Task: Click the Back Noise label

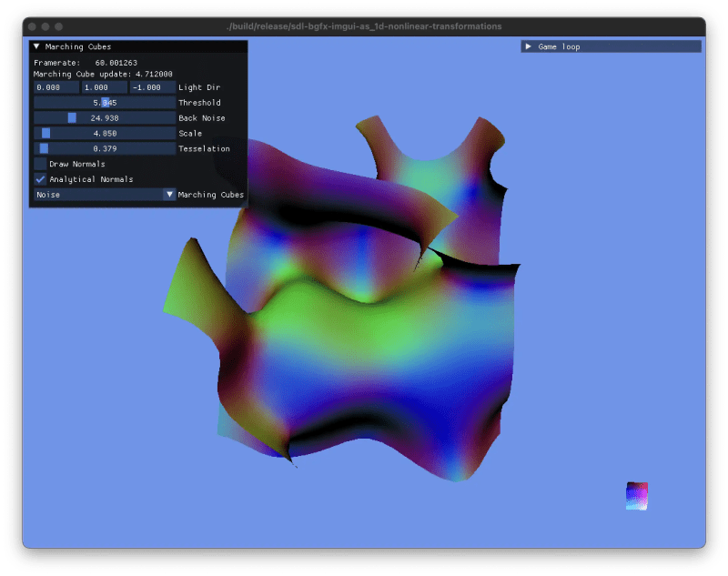Action: 201,118
